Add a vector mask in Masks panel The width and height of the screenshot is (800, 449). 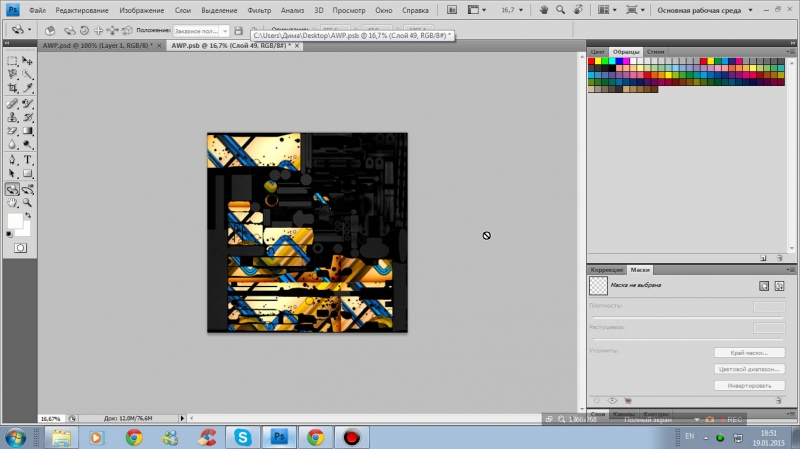780,286
